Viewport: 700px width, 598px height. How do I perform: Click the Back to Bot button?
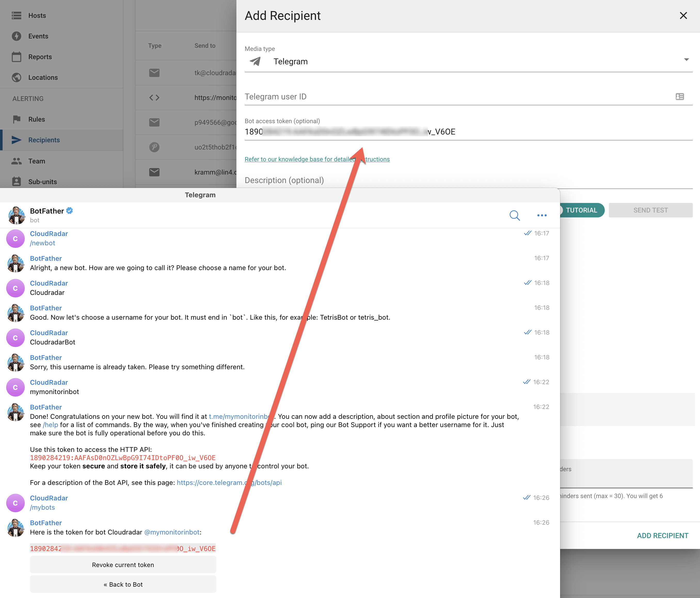coord(123,585)
